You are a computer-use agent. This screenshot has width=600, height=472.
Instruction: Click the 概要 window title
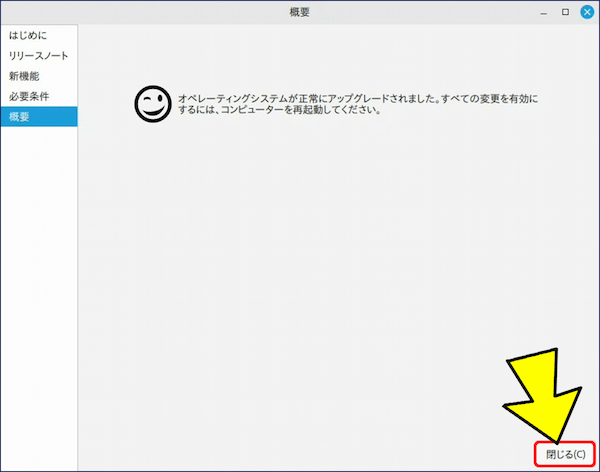pos(300,12)
